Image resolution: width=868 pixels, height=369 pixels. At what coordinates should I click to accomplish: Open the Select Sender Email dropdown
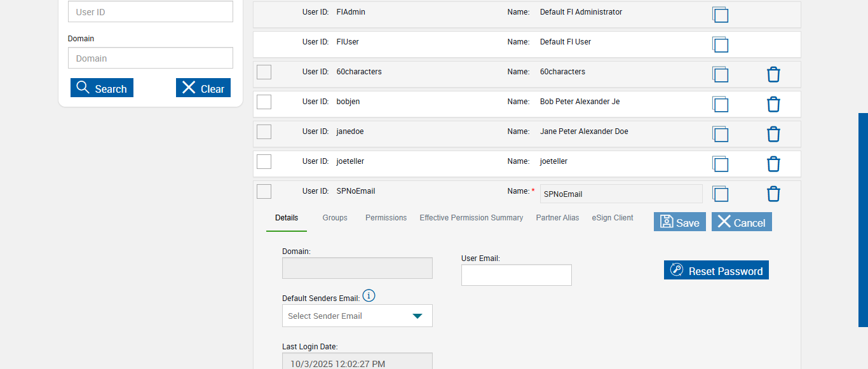(x=357, y=316)
